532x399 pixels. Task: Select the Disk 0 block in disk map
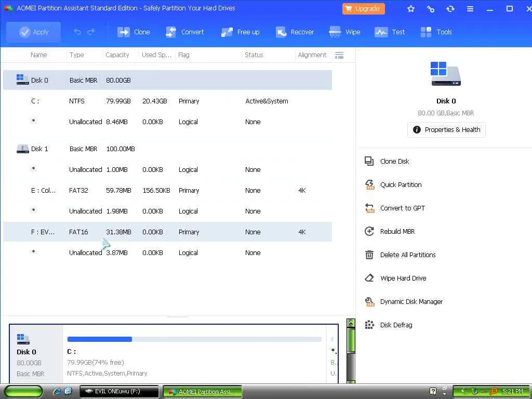[36, 354]
